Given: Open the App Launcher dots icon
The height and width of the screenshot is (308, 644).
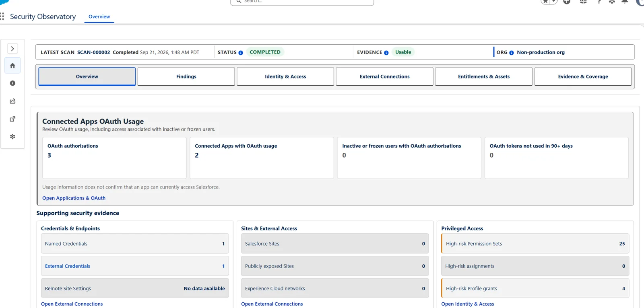Looking at the screenshot, I should pyautogui.click(x=2, y=16).
